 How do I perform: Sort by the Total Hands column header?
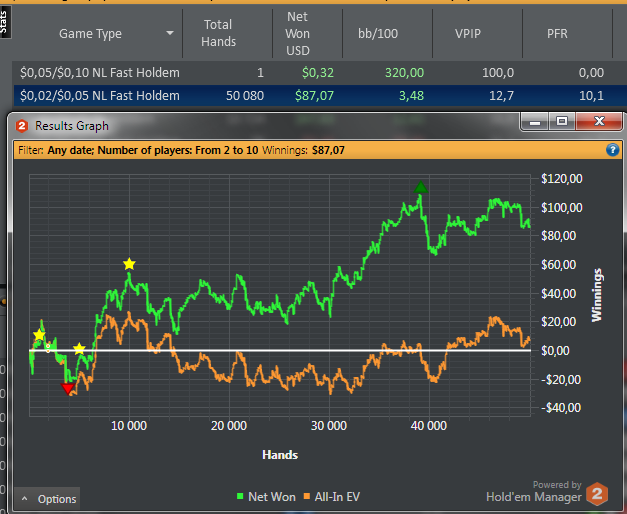pyautogui.click(x=218, y=33)
